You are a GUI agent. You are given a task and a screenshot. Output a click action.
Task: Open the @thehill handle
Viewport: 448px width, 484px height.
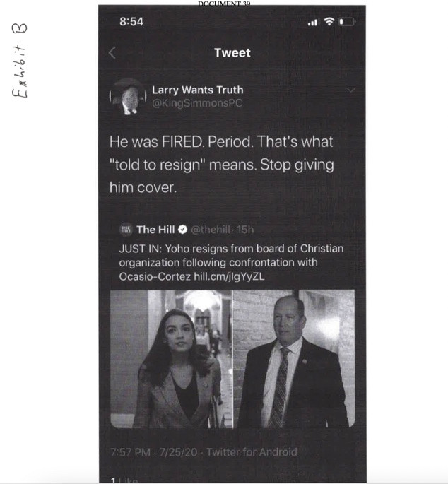pos(211,230)
